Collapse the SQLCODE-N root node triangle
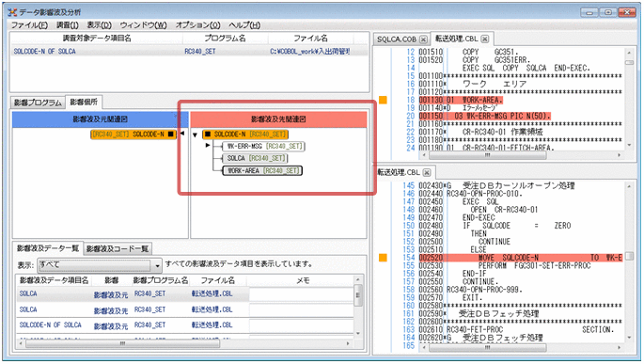Viewport: 644px width, 364px height. click(x=196, y=135)
